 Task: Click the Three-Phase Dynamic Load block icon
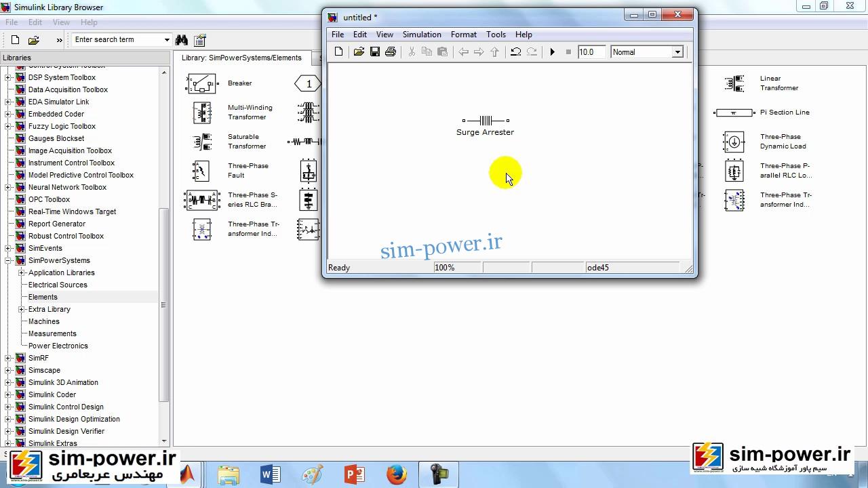click(x=734, y=142)
